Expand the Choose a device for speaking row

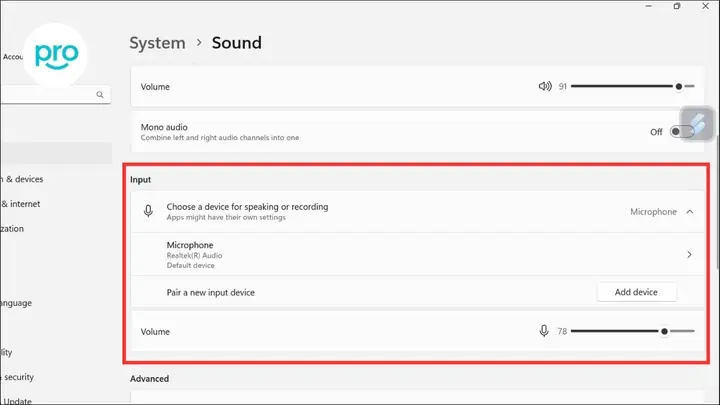pyautogui.click(x=417, y=212)
